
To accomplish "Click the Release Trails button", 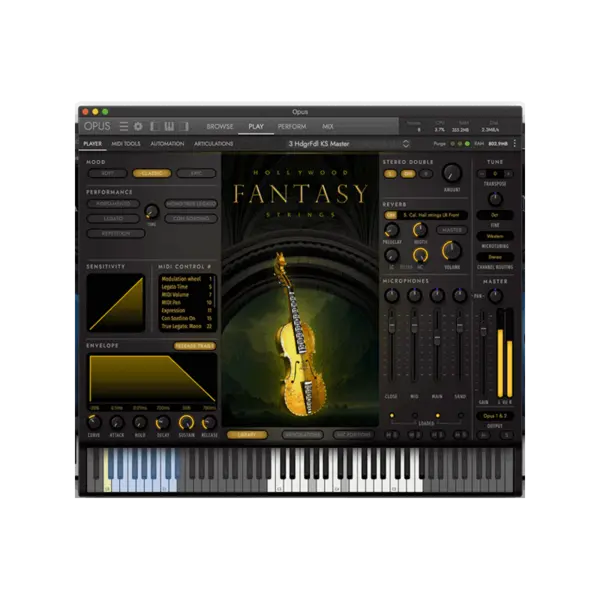I will (195, 346).
